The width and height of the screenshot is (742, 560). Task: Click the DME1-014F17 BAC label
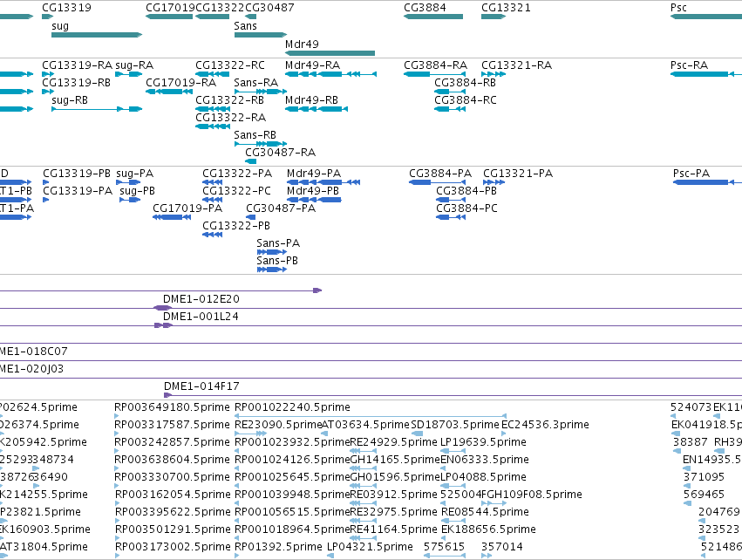[201, 386]
